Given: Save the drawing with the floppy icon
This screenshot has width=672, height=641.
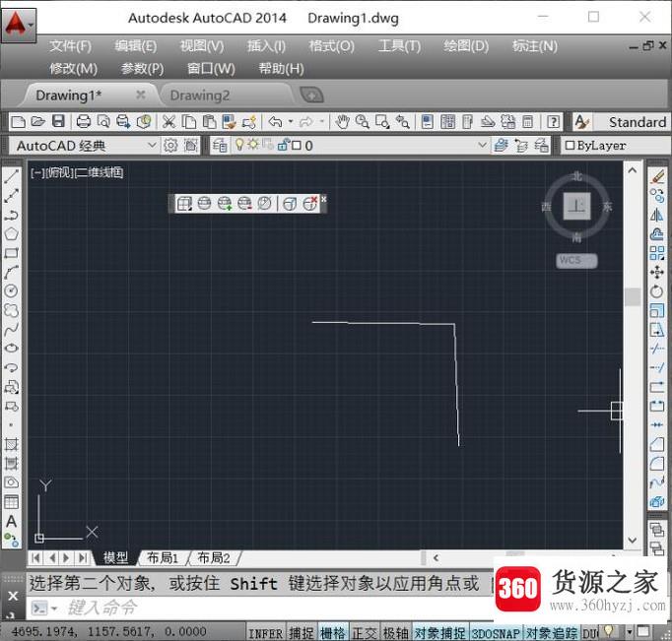Looking at the screenshot, I should point(58,122).
